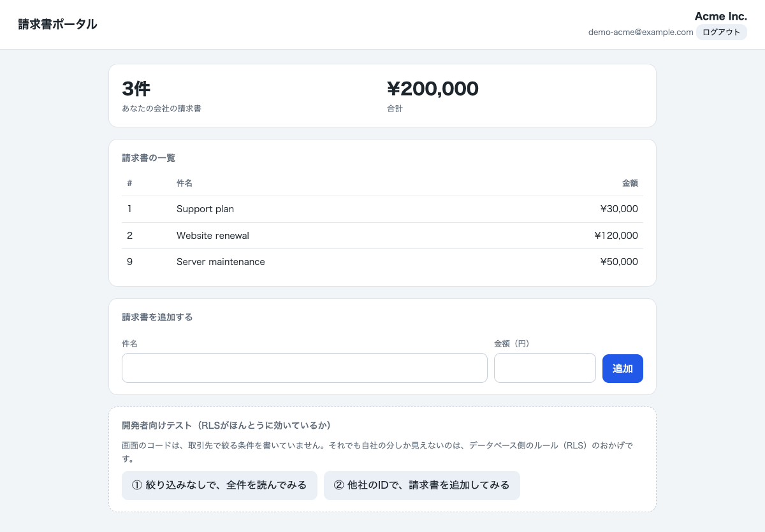765x532 pixels.
Task: Click the 請求書を追加する heading
Action: tap(157, 317)
